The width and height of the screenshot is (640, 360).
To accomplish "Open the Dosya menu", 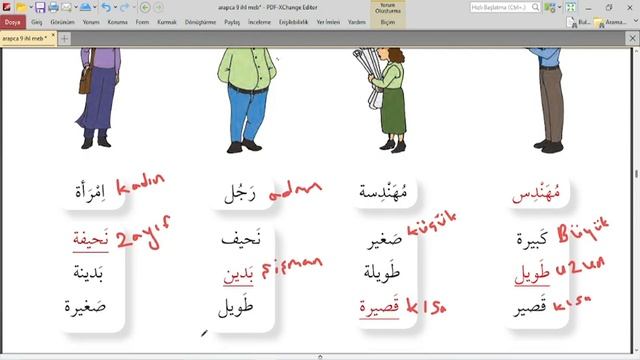I will (x=13, y=22).
